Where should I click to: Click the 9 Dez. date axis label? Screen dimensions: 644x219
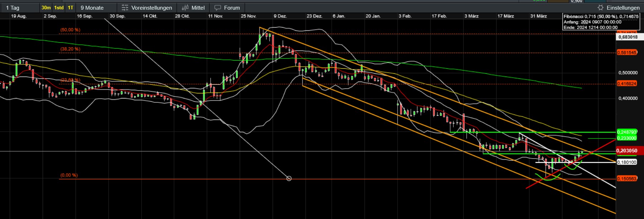pyautogui.click(x=280, y=16)
